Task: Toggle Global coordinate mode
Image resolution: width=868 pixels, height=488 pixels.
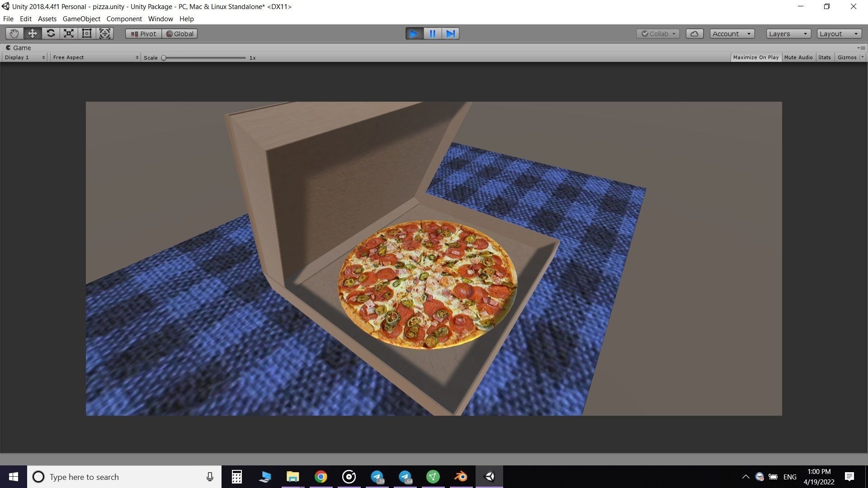Action: click(x=179, y=33)
